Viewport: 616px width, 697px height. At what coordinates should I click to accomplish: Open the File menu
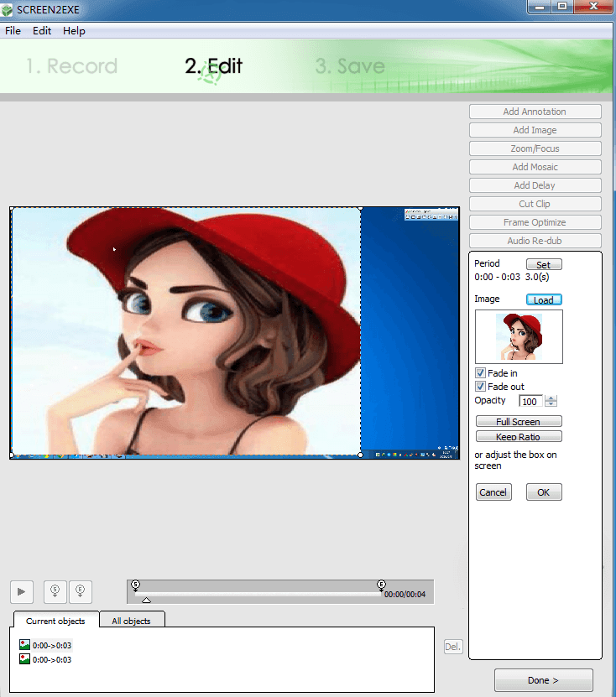13,31
